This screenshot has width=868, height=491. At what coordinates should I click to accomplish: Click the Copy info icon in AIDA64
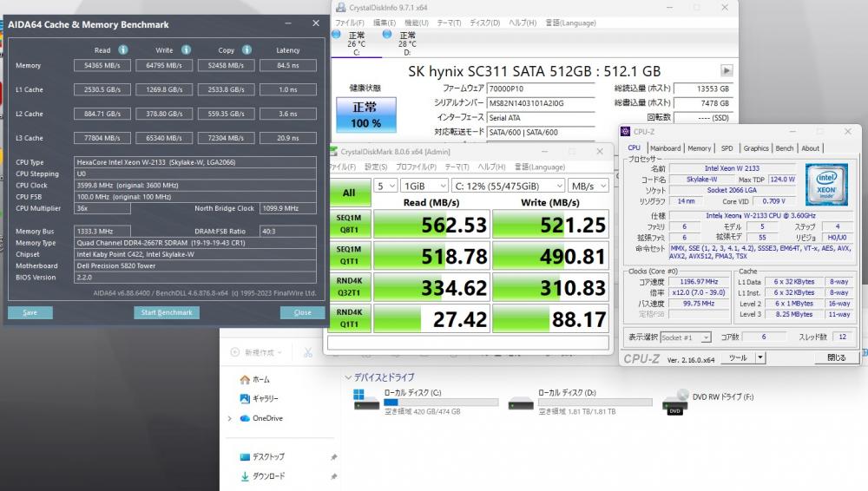pyautogui.click(x=247, y=49)
